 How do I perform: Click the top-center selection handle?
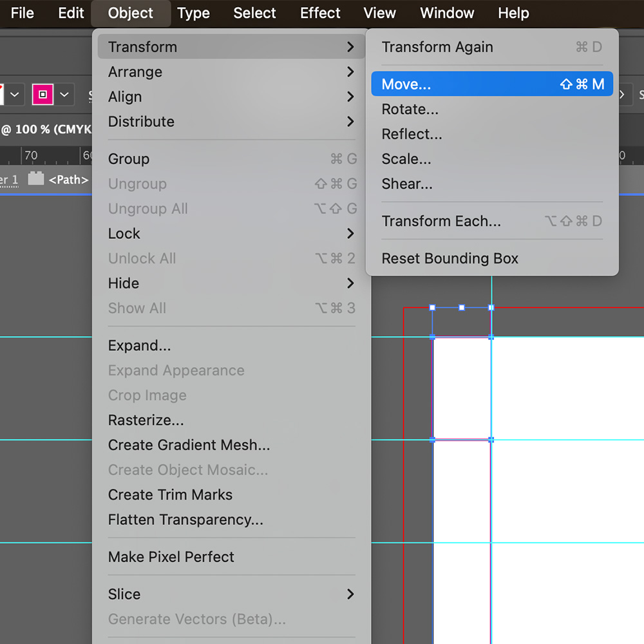point(462,307)
